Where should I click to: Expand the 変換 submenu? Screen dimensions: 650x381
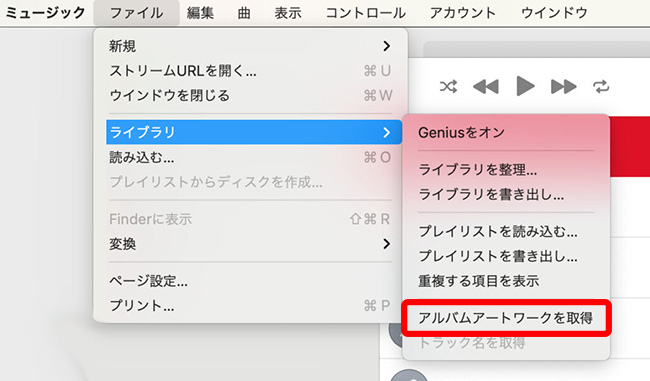pos(250,244)
